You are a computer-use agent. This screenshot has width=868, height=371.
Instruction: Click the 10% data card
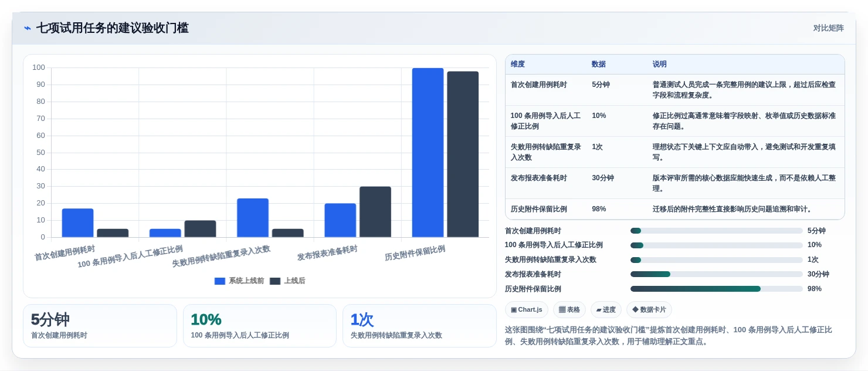point(260,326)
